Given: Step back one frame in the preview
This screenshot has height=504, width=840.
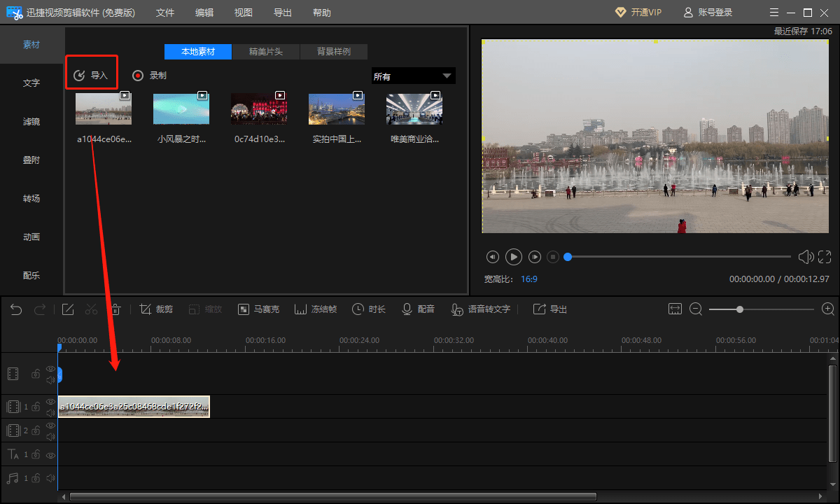Looking at the screenshot, I should (x=493, y=257).
